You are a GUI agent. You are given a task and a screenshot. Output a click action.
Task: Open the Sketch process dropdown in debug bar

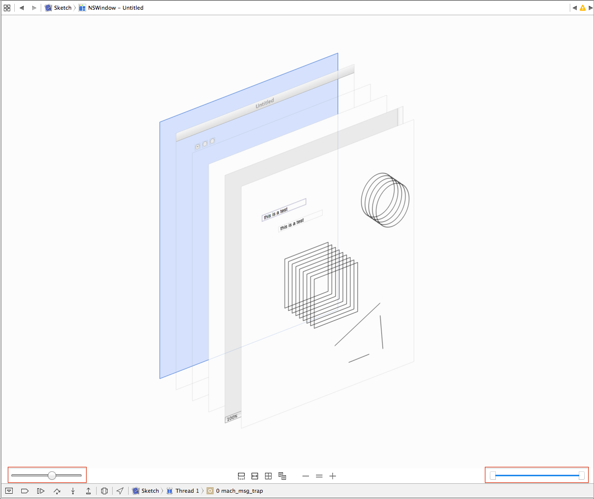pyautogui.click(x=146, y=491)
